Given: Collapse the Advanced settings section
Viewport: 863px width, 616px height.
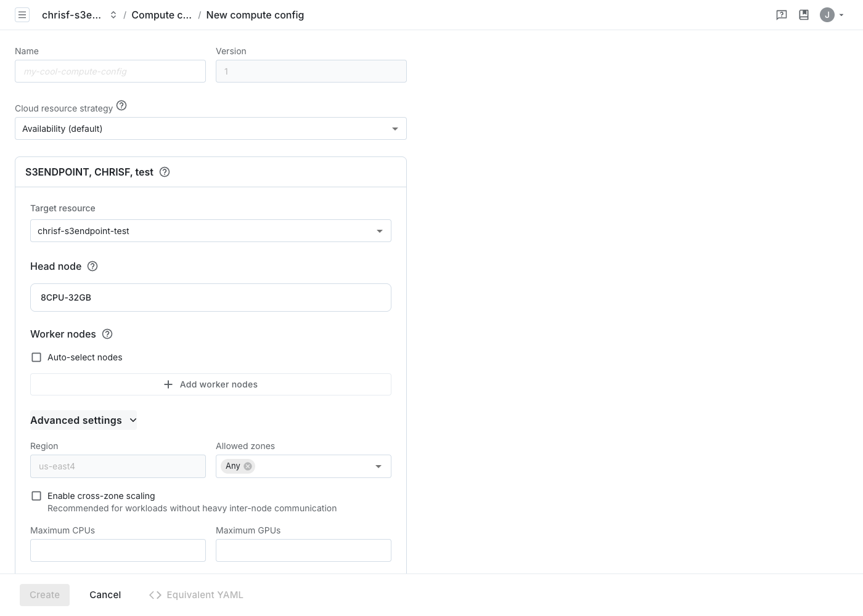Looking at the screenshot, I should click(x=83, y=420).
